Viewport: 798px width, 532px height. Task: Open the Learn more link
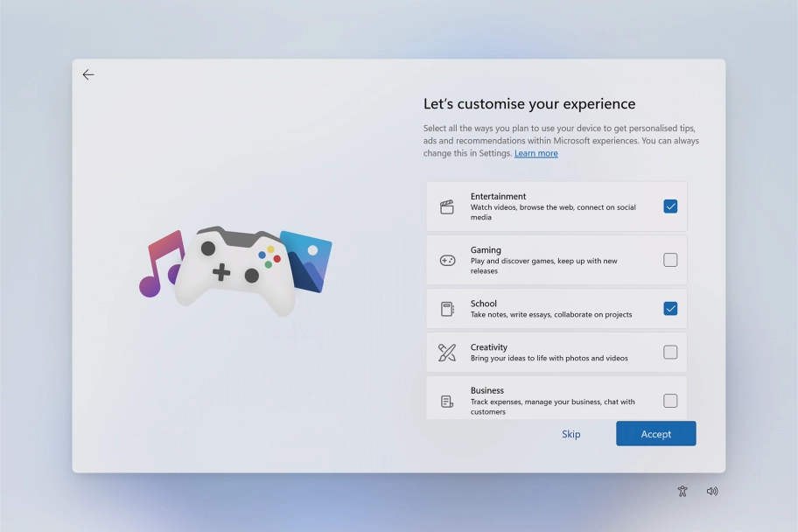pyautogui.click(x=535, y=153)
